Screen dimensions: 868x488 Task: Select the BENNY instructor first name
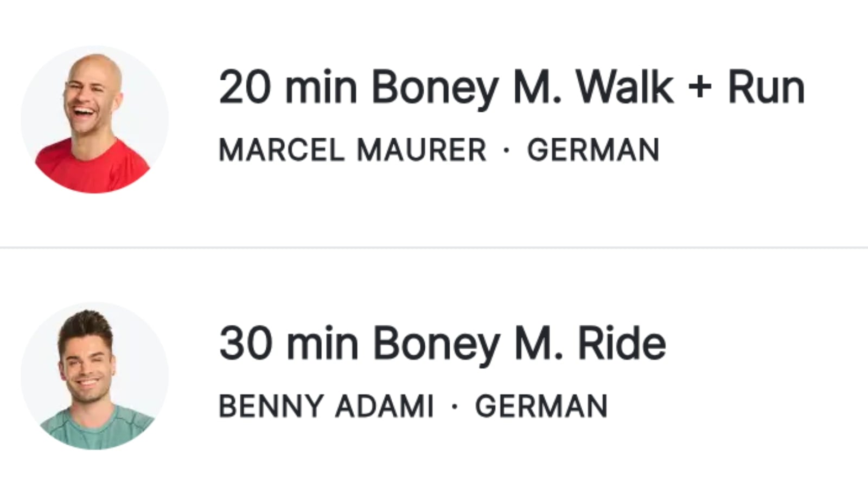271,406
